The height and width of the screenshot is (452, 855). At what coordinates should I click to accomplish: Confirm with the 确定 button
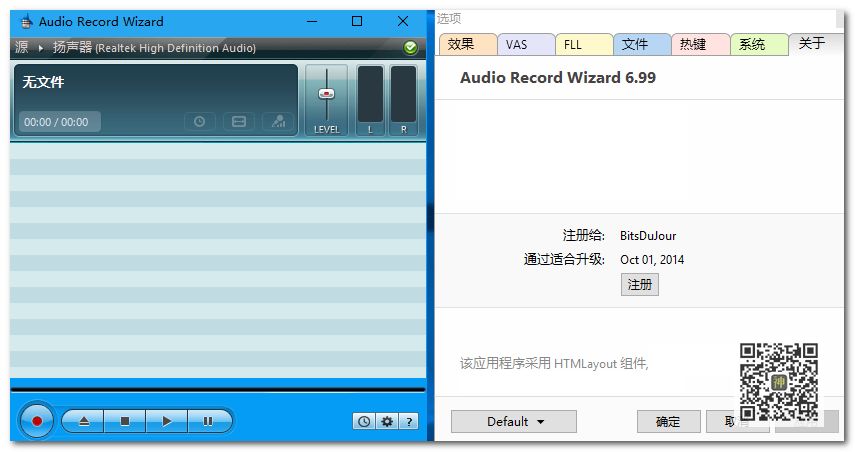click(669, 421)
